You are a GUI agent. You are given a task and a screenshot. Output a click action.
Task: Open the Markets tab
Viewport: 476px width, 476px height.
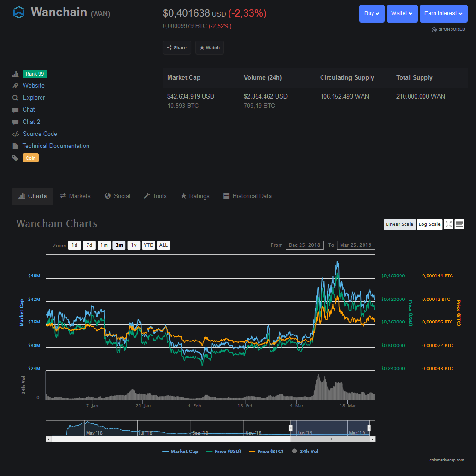pyautogui.click(x=75, y=196)
